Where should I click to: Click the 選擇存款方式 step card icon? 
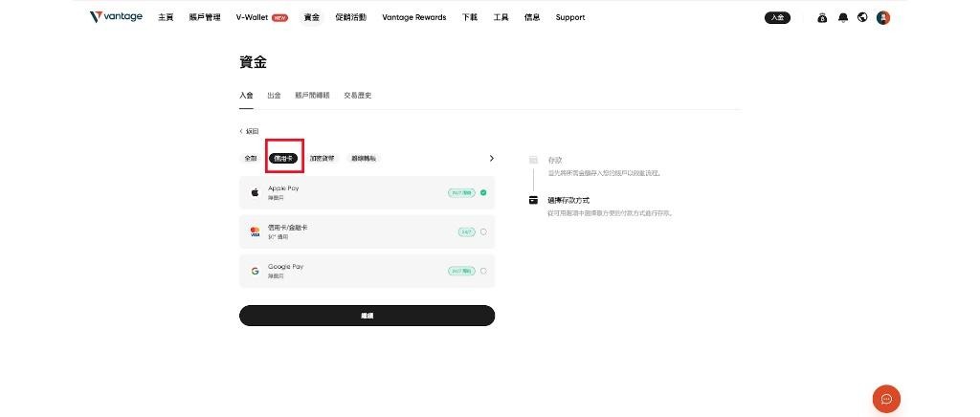coord(533,201)
